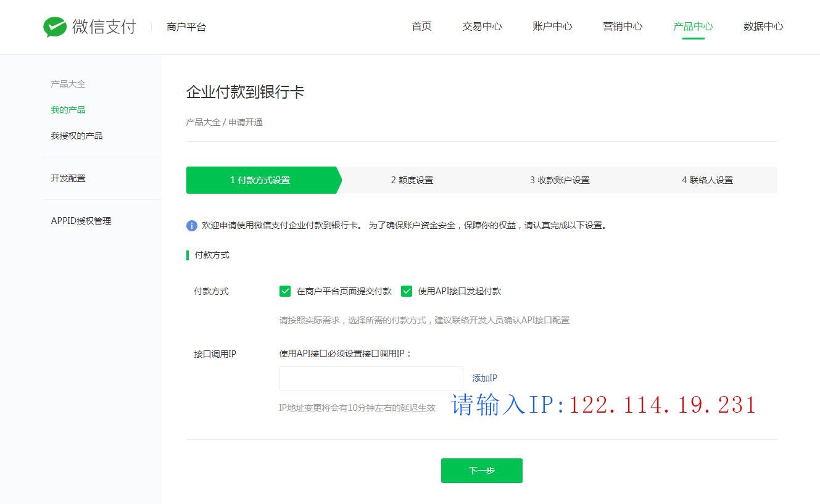820x504 pixels.
Task: Click the hint text 使用API接口必须设置接口调用IP
Action: [x=346, y=353]
